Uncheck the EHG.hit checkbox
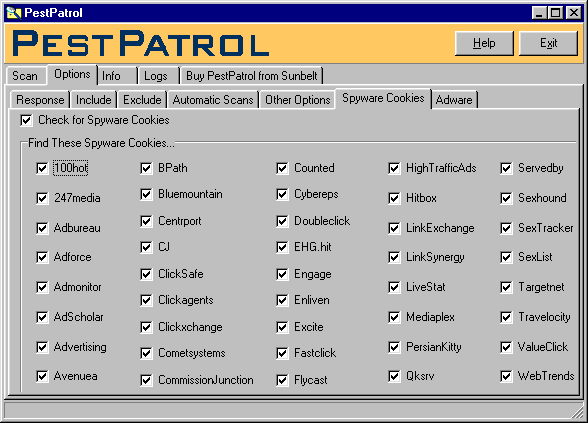Screen dimensions: 588x423 (x=282, y=247)
